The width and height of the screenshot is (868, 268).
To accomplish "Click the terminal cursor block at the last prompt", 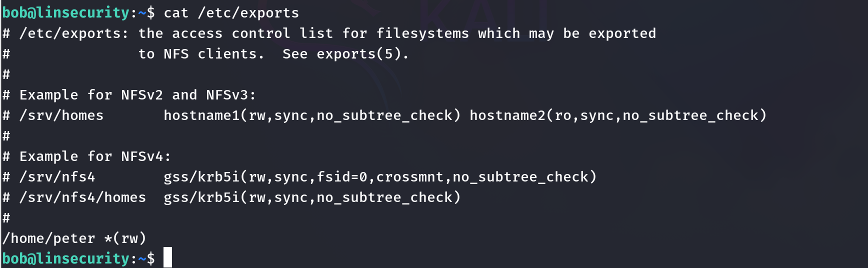I will [167, 257].
